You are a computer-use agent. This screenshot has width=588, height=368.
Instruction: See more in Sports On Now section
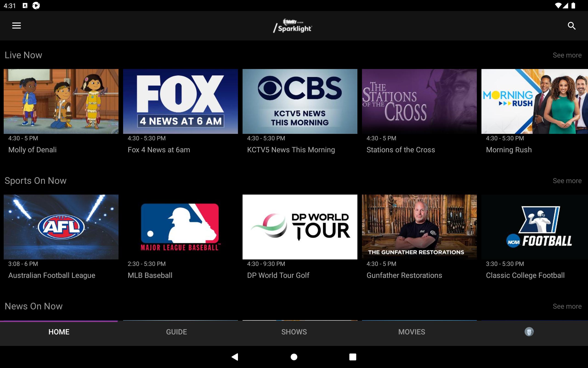567,181
